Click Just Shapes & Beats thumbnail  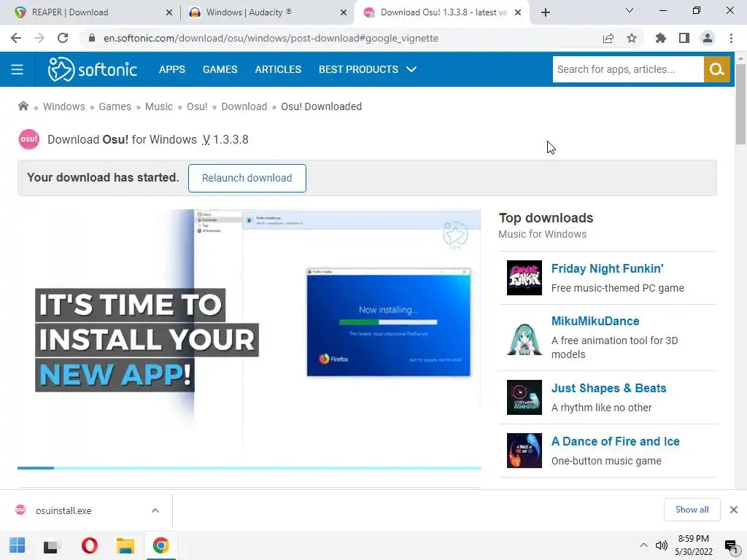coord(525,397)
